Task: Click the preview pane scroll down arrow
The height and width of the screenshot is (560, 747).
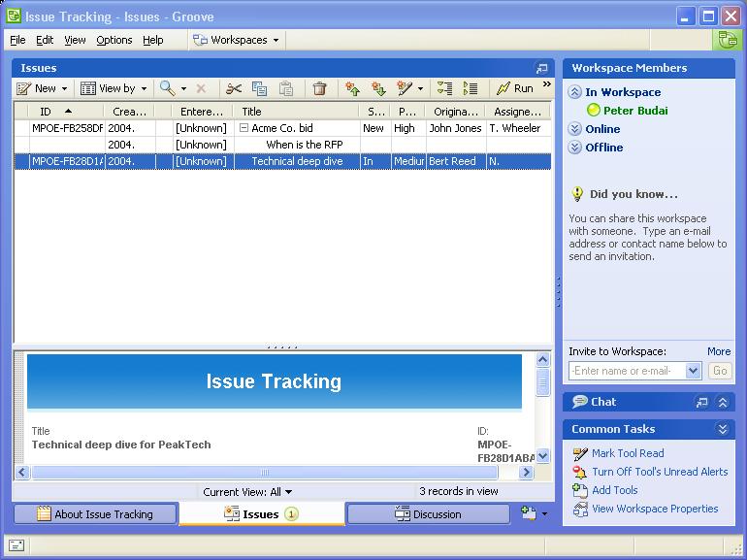Action: click(542, 456)
